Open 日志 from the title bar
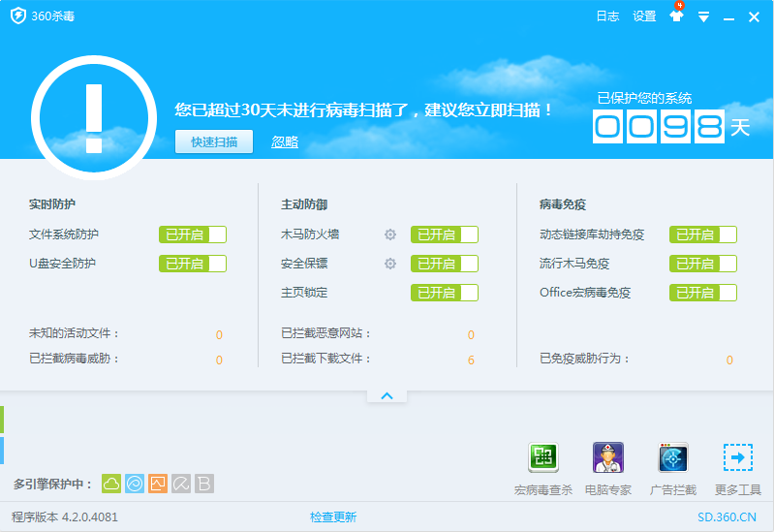The height and width of the screenshot is (532, 774). click(607, 16)
